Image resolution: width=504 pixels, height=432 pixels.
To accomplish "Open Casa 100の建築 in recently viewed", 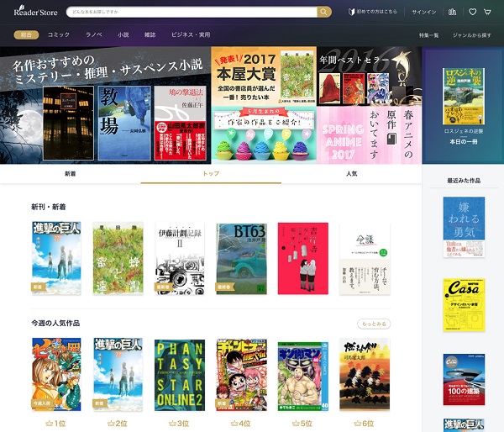I will tap(464, 380).
